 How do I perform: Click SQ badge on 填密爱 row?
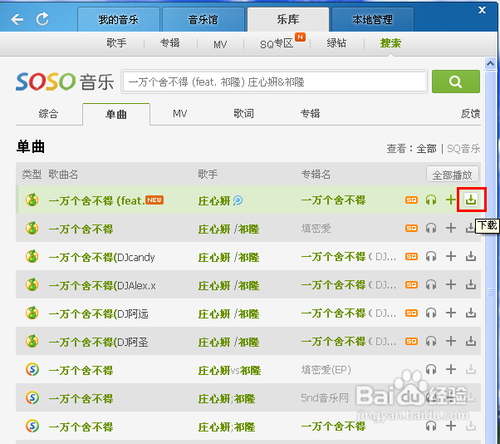[x=411, y=228]
